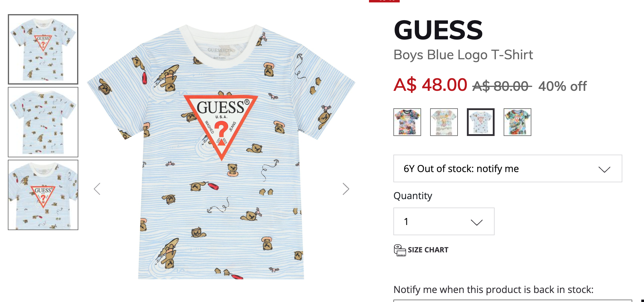Open the 6Y out of stock size dropdown
Image resolution: width=644 pixels, height=302 pixels.
point(508,168)
